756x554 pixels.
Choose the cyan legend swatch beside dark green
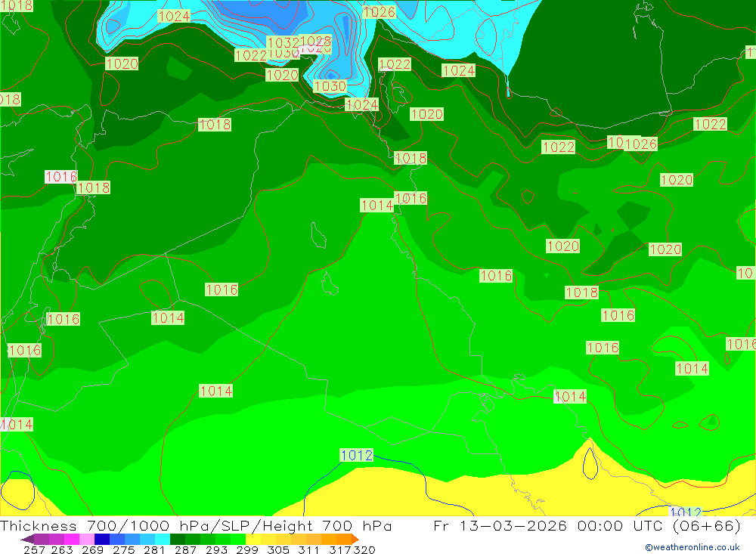click(163, 539)
